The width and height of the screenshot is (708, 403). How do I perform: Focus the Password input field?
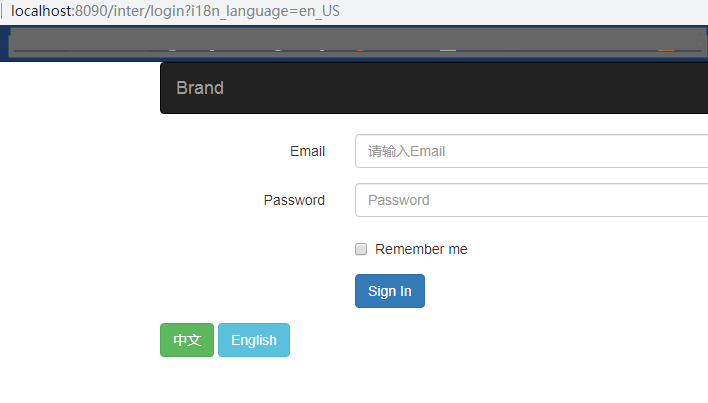pyautogui.click(x=530, y=200)
